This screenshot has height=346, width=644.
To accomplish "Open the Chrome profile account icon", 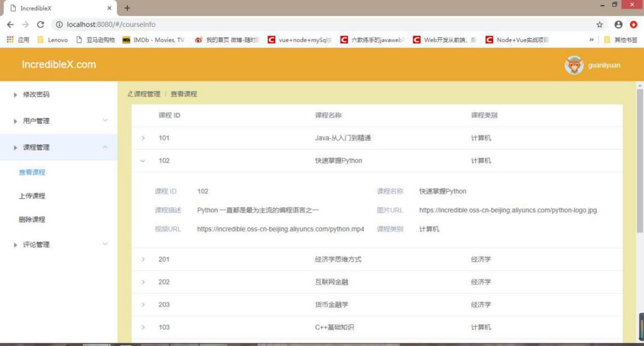I will (x=619, y=25).
